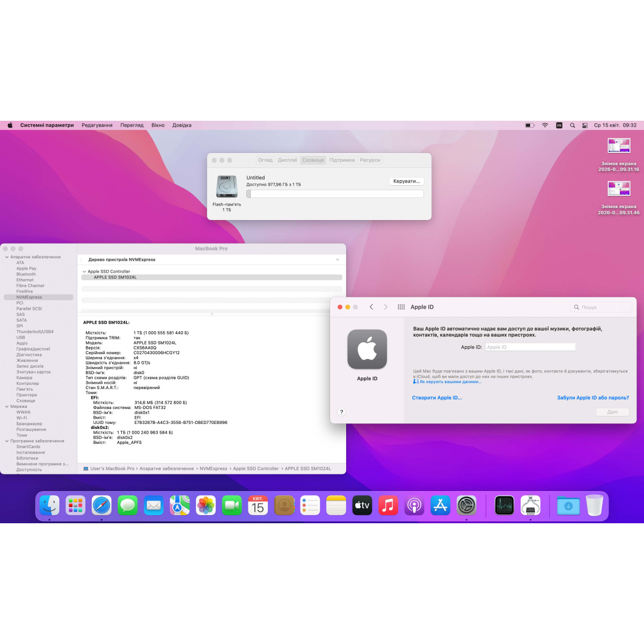Click Створити Apple ID... link
644x644 pixels.
[x=437, y=398]
